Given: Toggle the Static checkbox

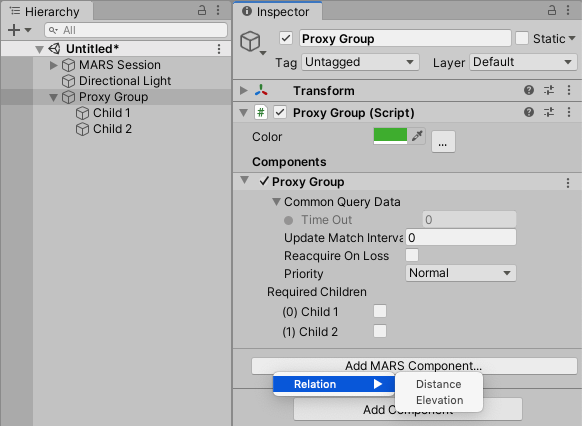Looking at the screenshot, I should [522, 38].
